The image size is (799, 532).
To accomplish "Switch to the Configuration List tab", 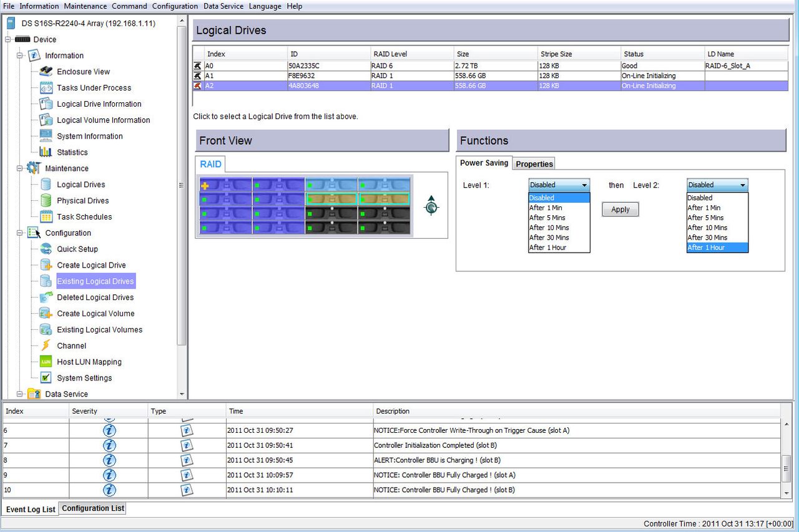I will point(93,508).
